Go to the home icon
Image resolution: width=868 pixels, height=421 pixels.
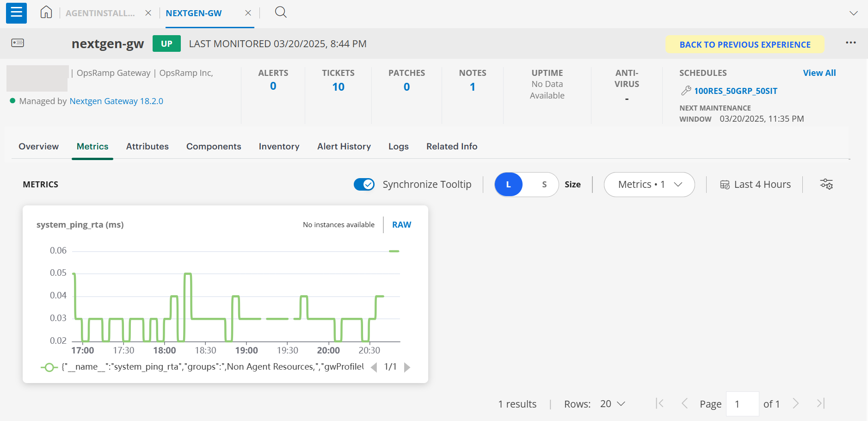click(x=46, y=12)
